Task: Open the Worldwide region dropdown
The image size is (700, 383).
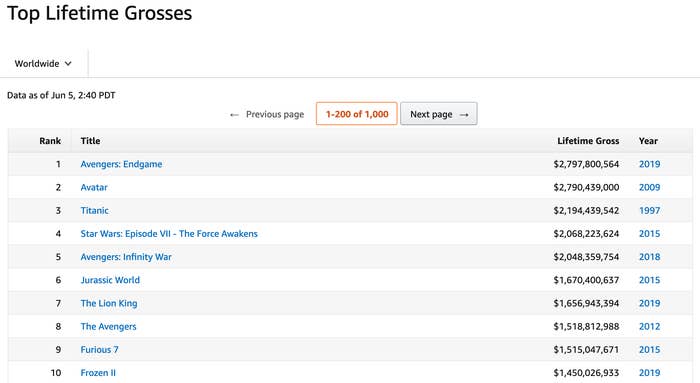Action: point(43,63)
